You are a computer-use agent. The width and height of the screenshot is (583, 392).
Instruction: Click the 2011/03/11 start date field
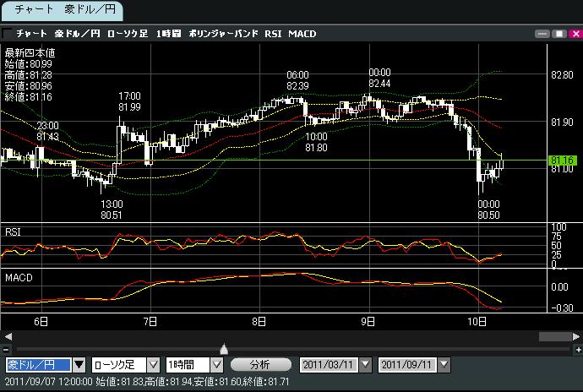pos(329,365)
